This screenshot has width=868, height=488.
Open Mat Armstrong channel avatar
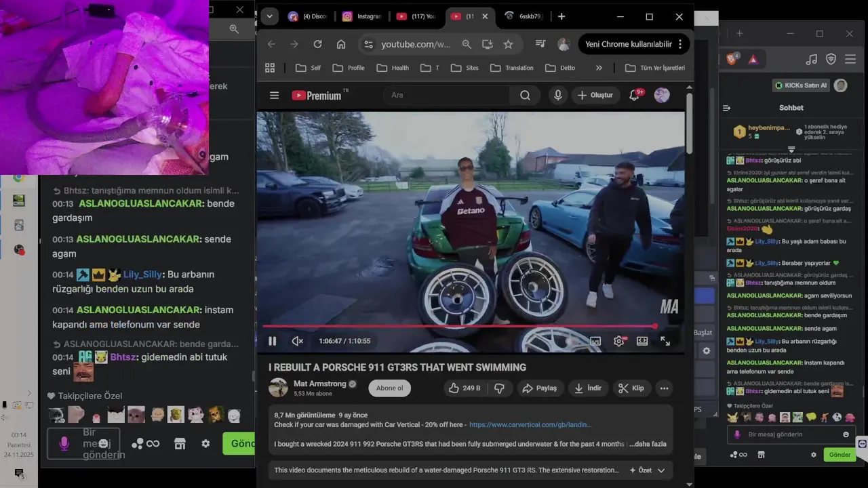tap(278, 388)
